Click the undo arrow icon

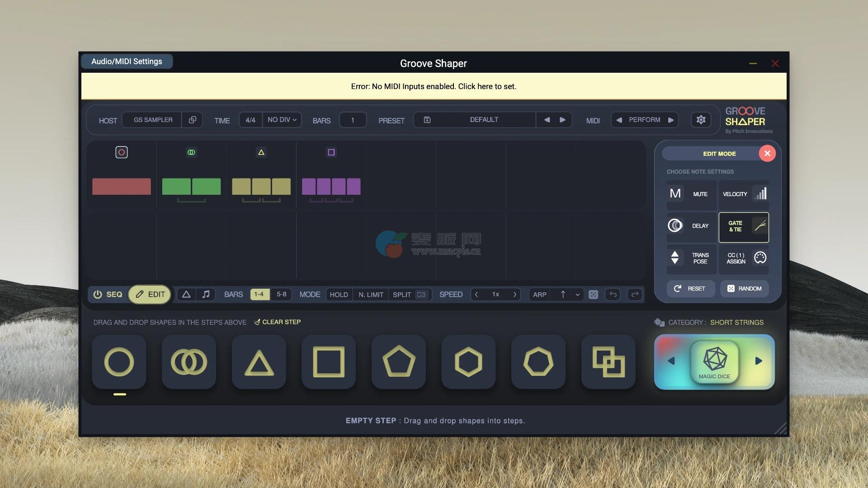point(613,295)
